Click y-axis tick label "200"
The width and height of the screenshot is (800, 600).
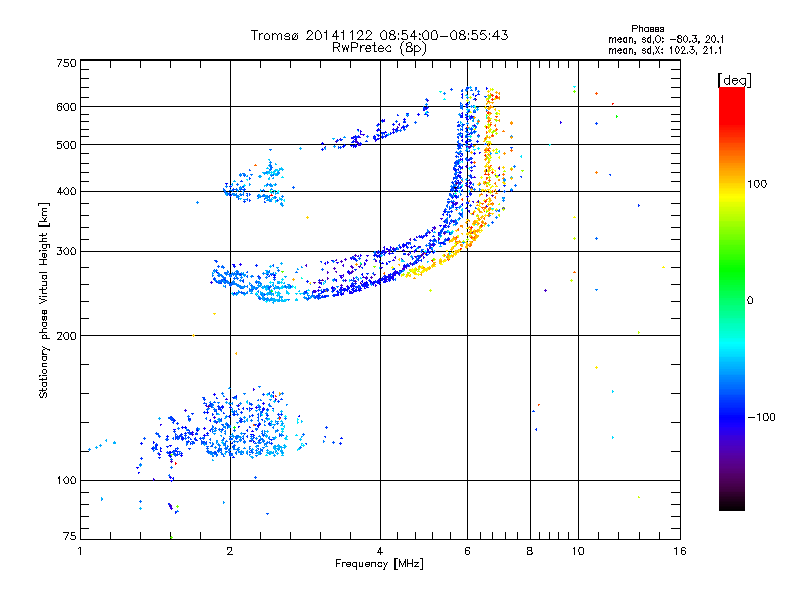[x=66, y=336]
